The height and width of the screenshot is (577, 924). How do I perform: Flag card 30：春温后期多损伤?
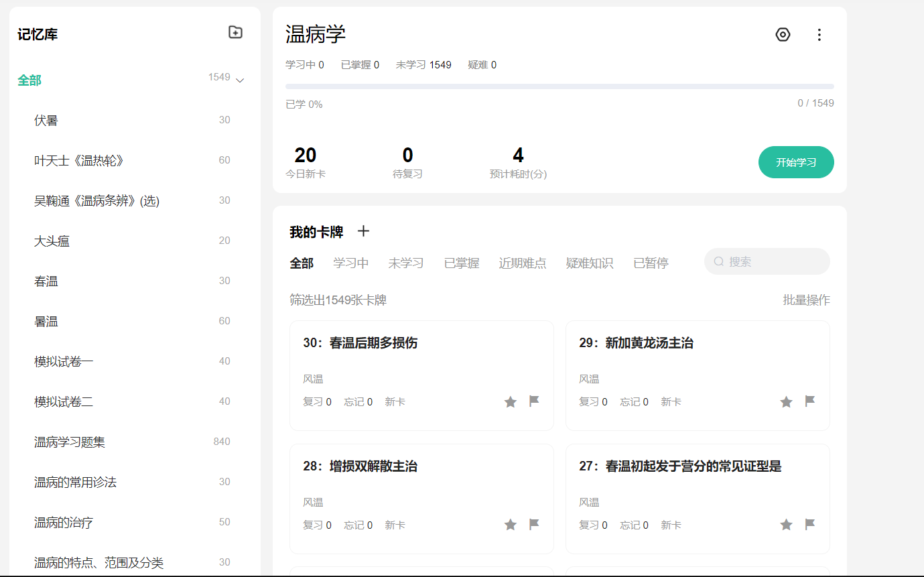(534, 401)
